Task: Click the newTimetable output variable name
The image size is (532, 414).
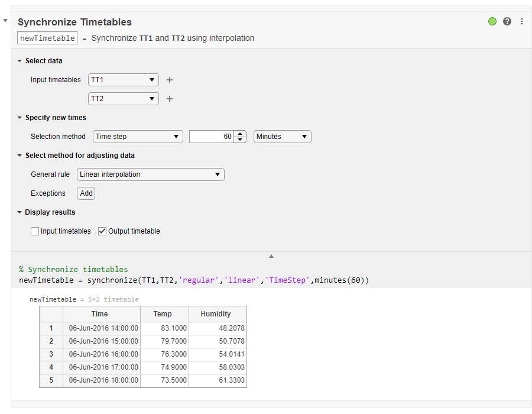Action: tap(47, 38)
